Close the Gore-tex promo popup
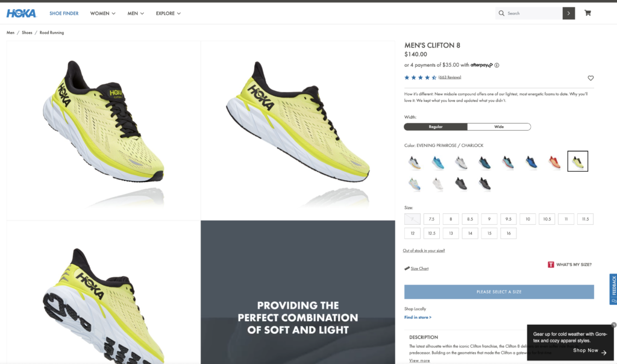Viewport: 617px width, 364px height. [613, 325]
